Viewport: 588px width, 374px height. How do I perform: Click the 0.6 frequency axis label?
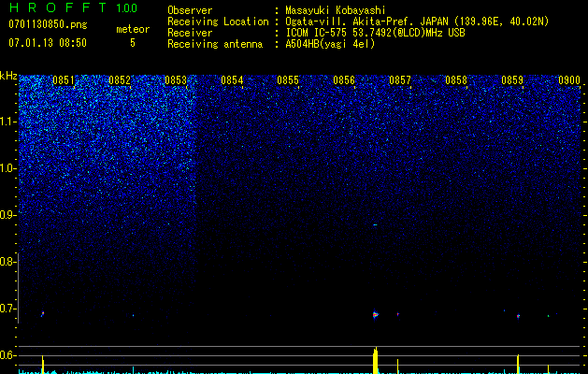7,355
